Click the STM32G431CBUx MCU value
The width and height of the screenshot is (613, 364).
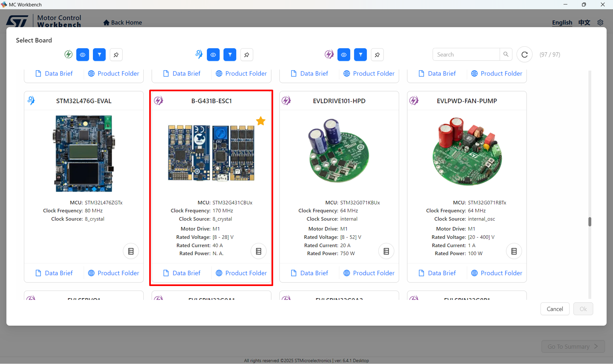pyautogui.click(x=232, y=203)
